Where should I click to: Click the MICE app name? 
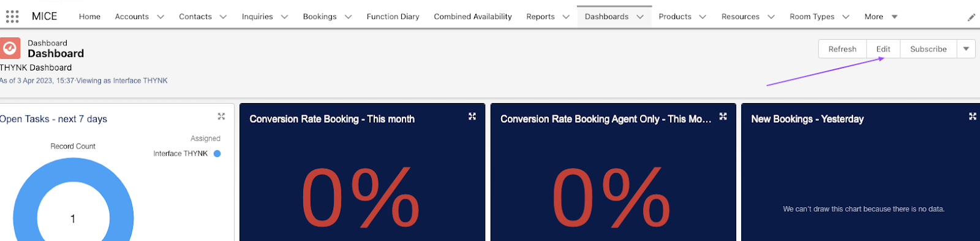(44, 17)
